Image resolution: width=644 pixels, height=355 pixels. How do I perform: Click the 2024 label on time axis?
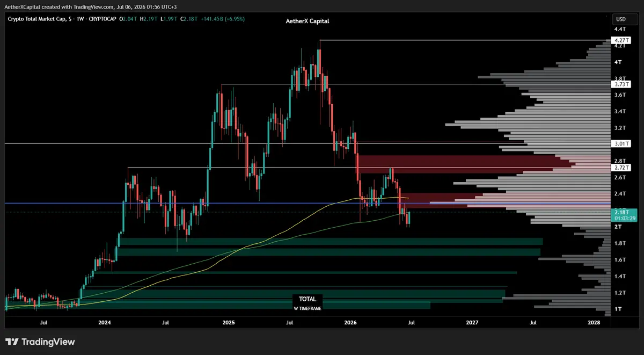pos(105,323)
